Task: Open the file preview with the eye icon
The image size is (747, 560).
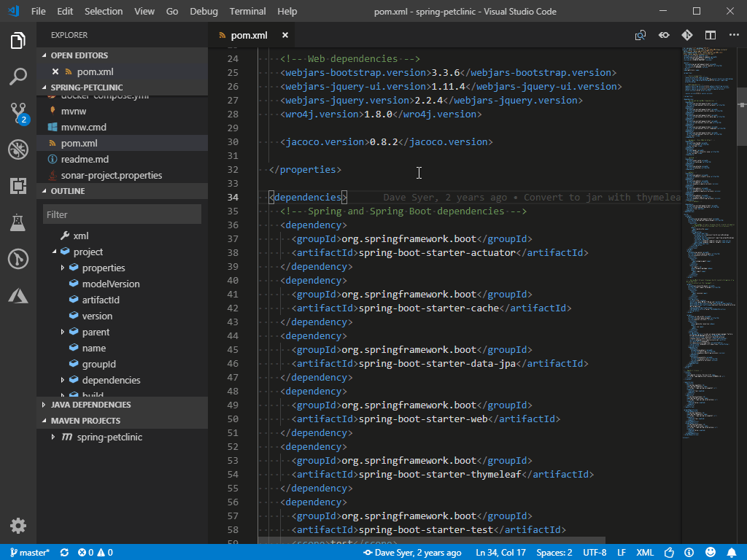Action: (663, 34)
